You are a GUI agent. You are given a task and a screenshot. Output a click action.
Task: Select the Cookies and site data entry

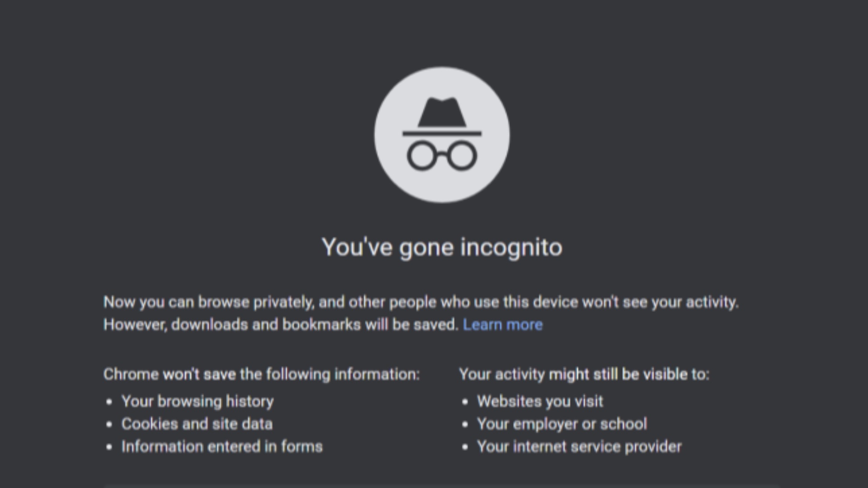(197, 424)
